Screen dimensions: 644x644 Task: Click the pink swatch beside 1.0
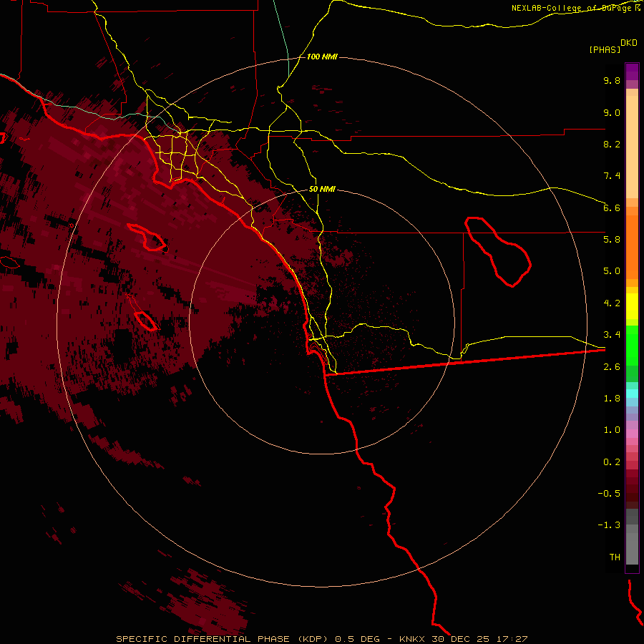tap(632, 432)
